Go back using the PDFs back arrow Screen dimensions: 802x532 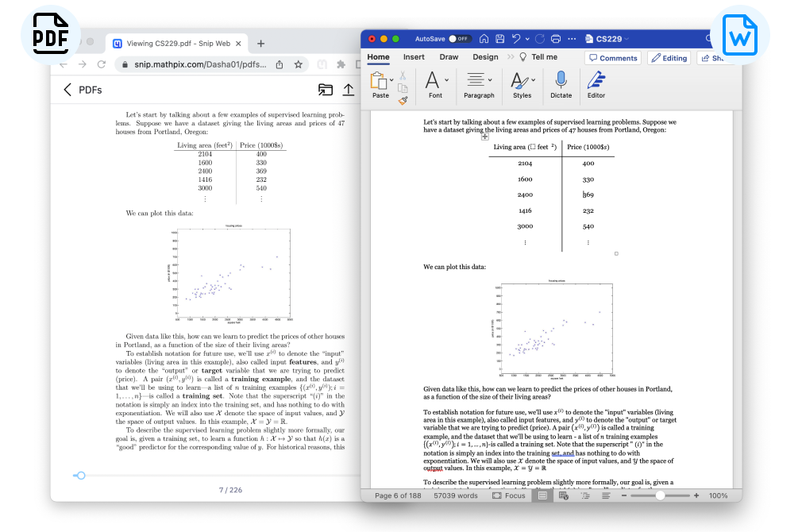click(x=67, y=90)
